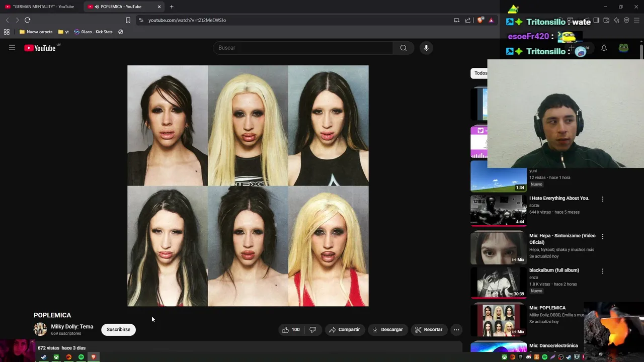Open a new browser tab
Viewport: 644px width, 362px height.
pyautogui.click(x=172, y=7)
